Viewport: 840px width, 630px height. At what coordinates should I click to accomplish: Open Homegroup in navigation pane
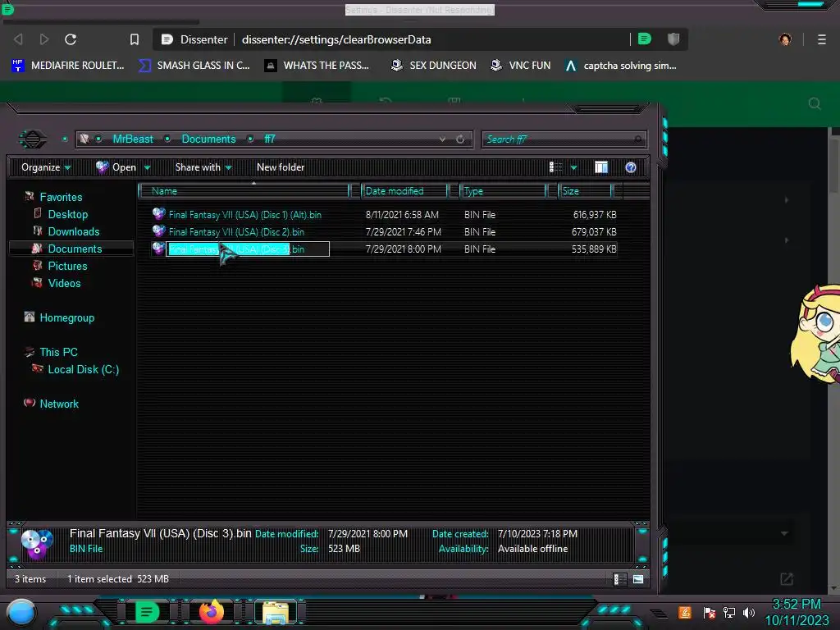(x=67, y=317)
